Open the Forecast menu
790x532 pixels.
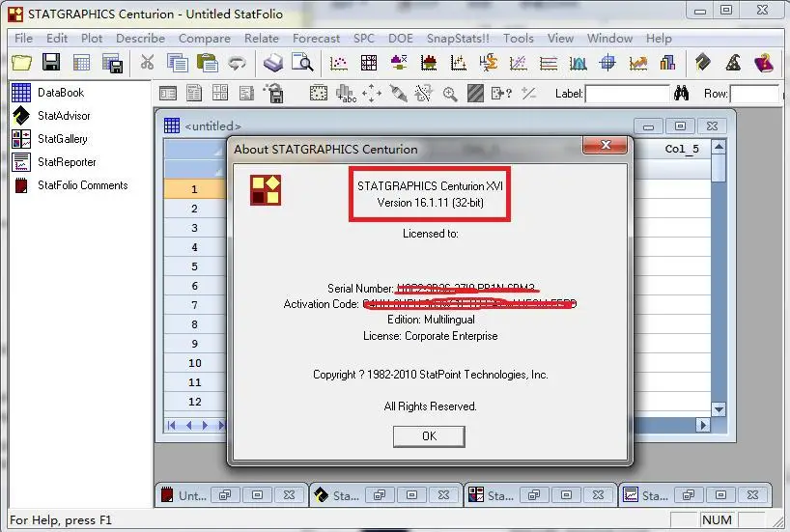coord(316,39)
